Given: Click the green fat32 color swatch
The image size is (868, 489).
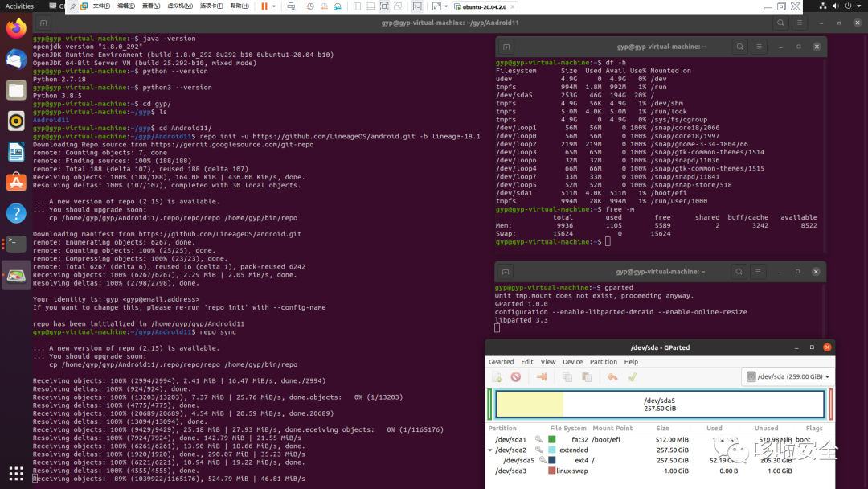Looking at the screenshot, I should click(552, 439).
